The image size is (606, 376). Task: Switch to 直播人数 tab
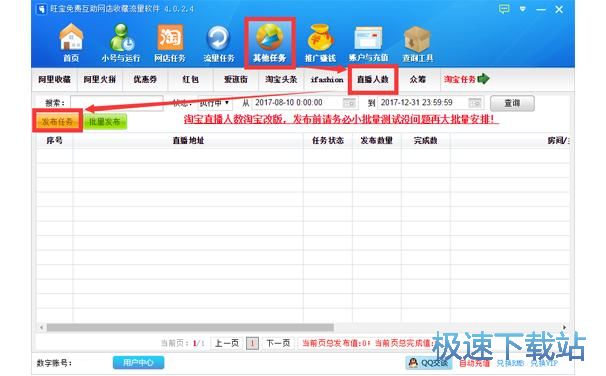point(373,80)
